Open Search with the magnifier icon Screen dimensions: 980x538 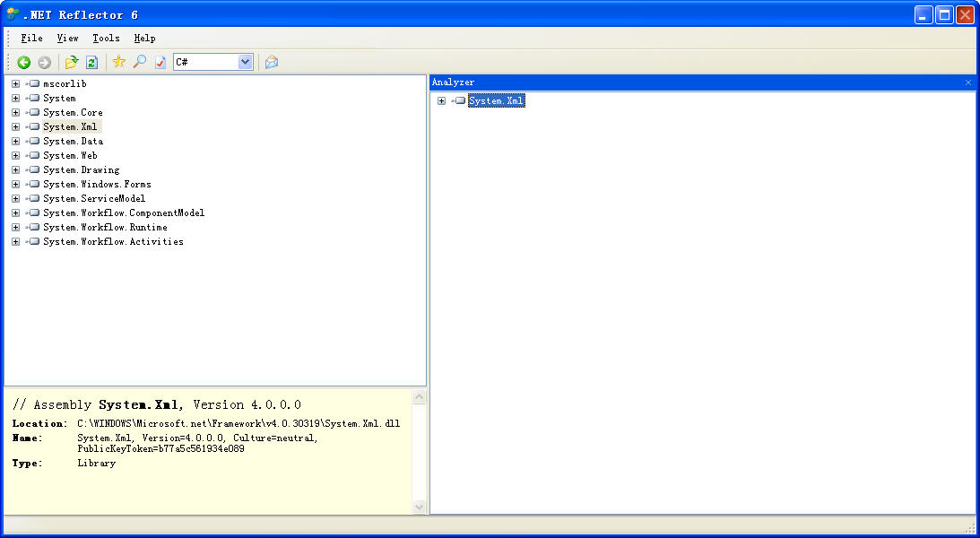[x=139, y=62]
